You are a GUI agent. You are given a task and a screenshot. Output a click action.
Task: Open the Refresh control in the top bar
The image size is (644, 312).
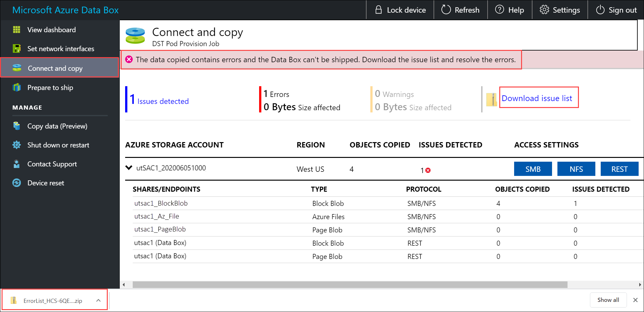click(460, 10)
